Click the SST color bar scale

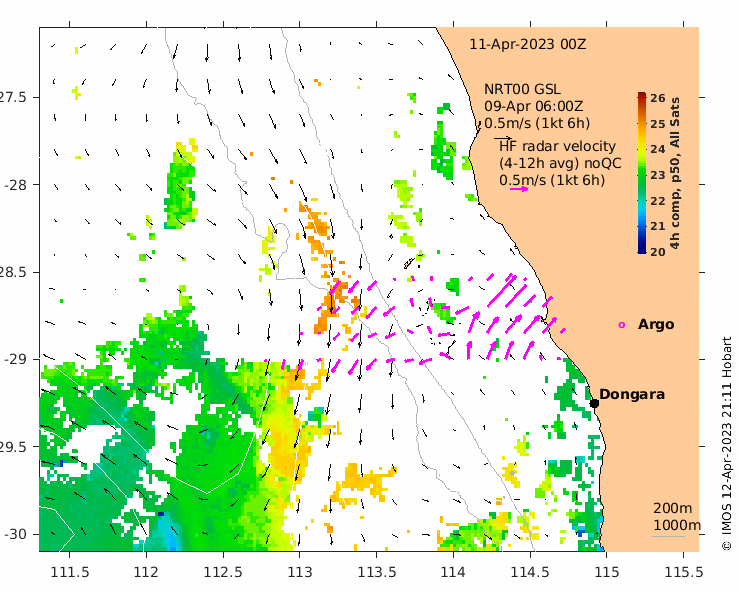pyautogui.click(x=642, y=173)
